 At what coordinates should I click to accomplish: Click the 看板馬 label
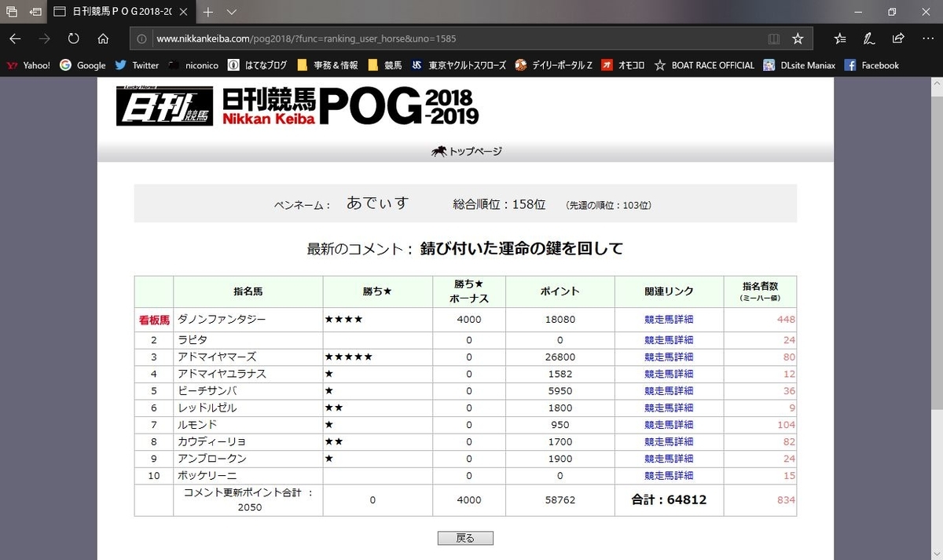(154, 320)
